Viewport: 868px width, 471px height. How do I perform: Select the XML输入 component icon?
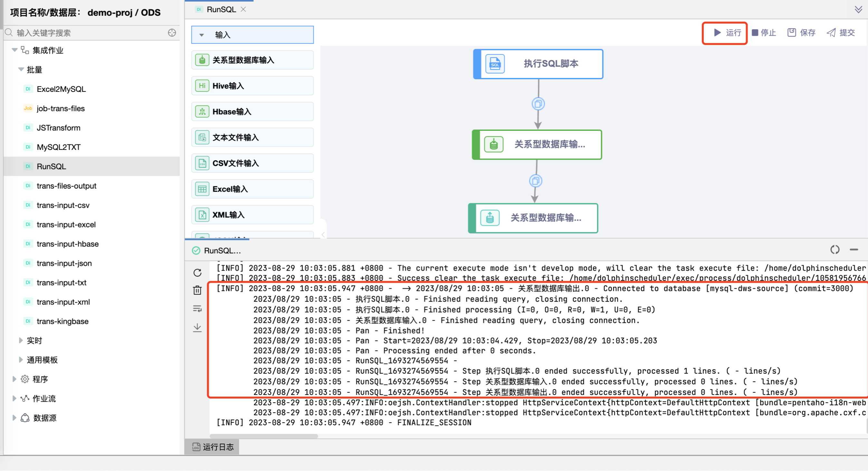coord(202,215)
